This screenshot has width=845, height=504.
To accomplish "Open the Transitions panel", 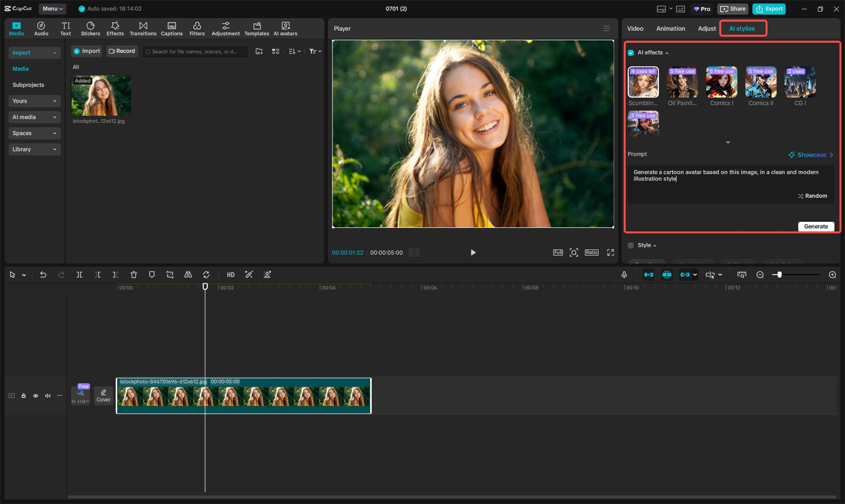I will 143,29.
